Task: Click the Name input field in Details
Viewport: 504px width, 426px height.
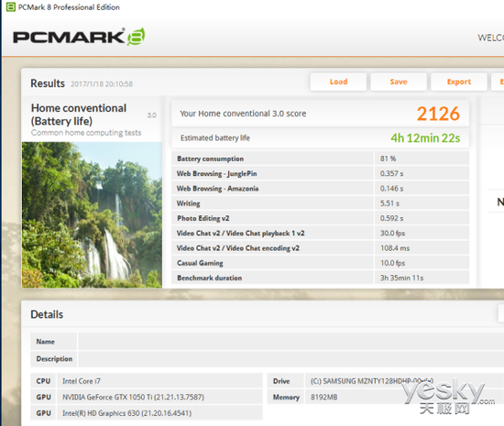Action: coord(290,342)
